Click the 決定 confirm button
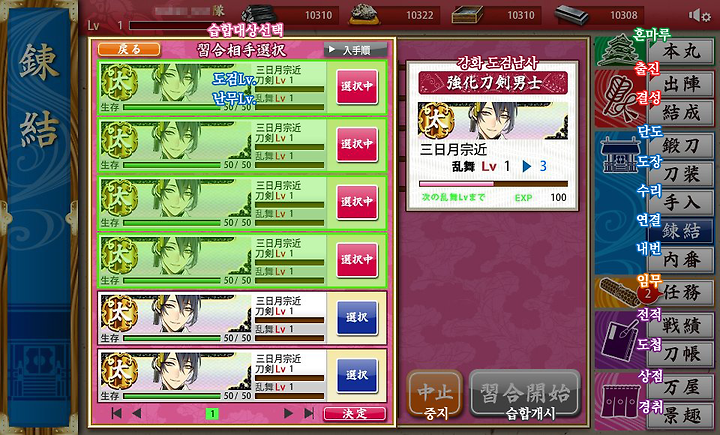Viewport: 720px width, 435px height. point(354,413)
